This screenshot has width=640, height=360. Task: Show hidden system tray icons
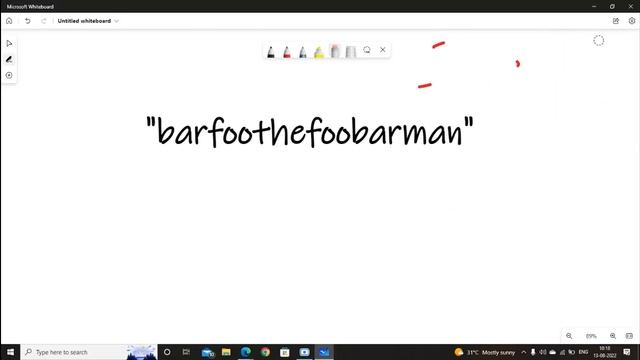(x=524, y=352)
